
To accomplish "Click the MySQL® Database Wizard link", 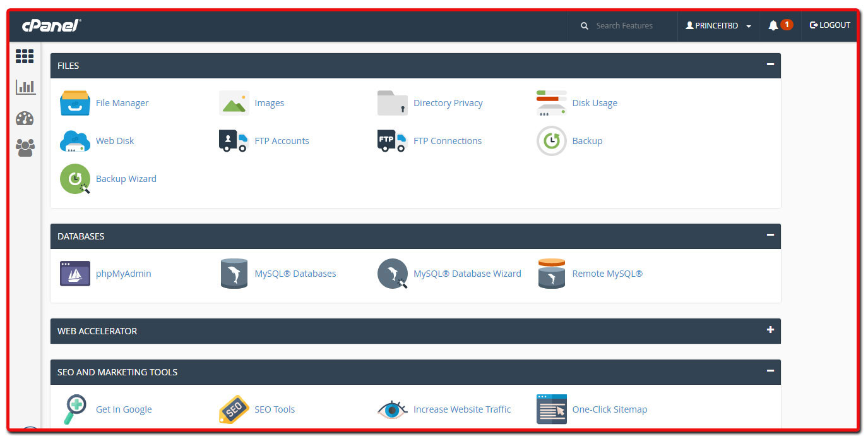I will coord(468,274).
